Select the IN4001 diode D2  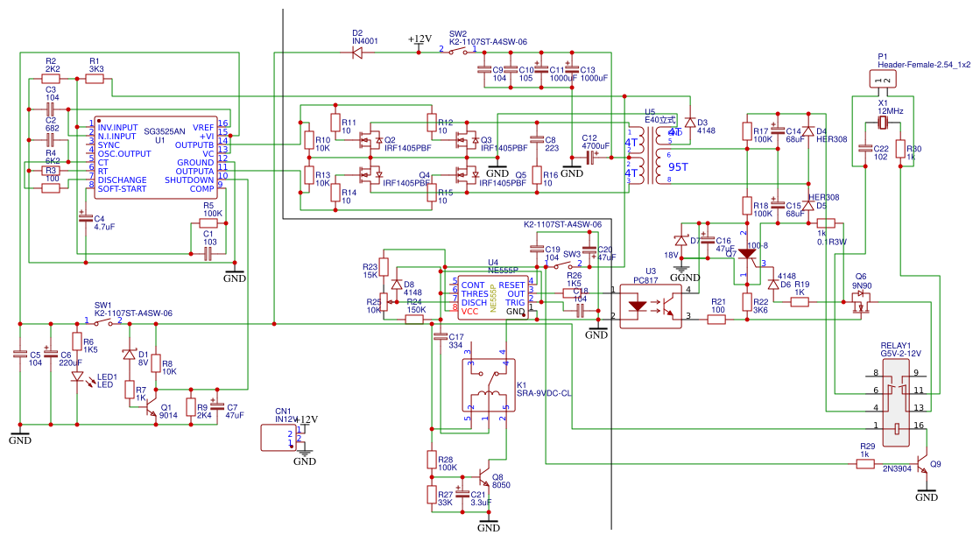(x=357, y=53)
